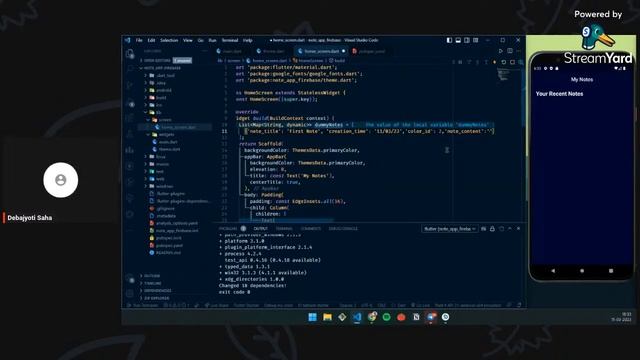The width and height of the screenshot is (640, 360).
Task: Open the Search view in the activity bar
Action: pyautogui.click(x=130, y=69)
